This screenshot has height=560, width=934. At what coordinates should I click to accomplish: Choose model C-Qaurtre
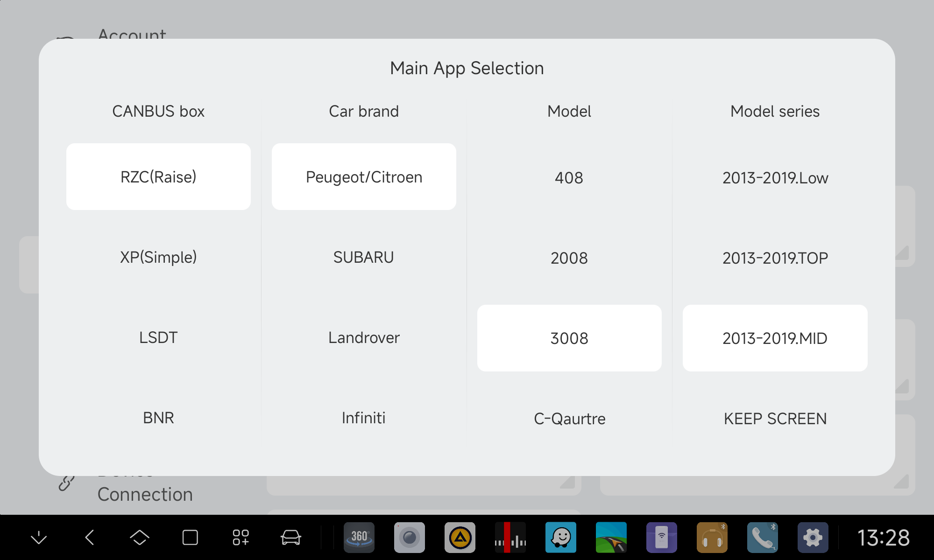point(569,419)
